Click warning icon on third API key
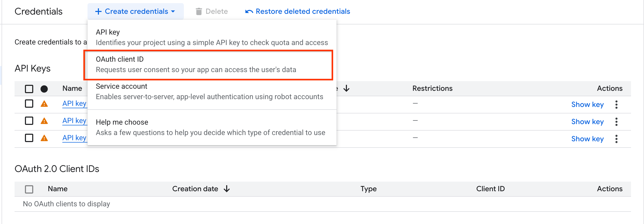Screen dimensions: 644x224 pos(44,138)
